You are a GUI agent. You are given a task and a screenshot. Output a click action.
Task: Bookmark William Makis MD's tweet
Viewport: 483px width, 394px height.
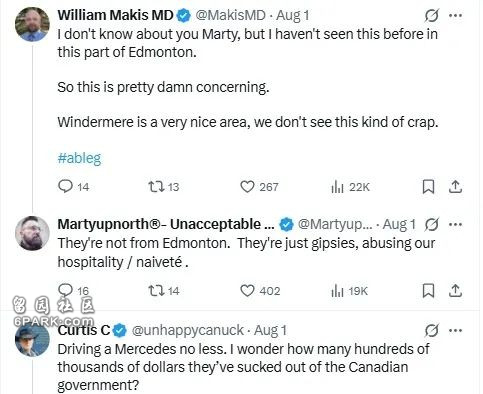[x=428, y=187]
